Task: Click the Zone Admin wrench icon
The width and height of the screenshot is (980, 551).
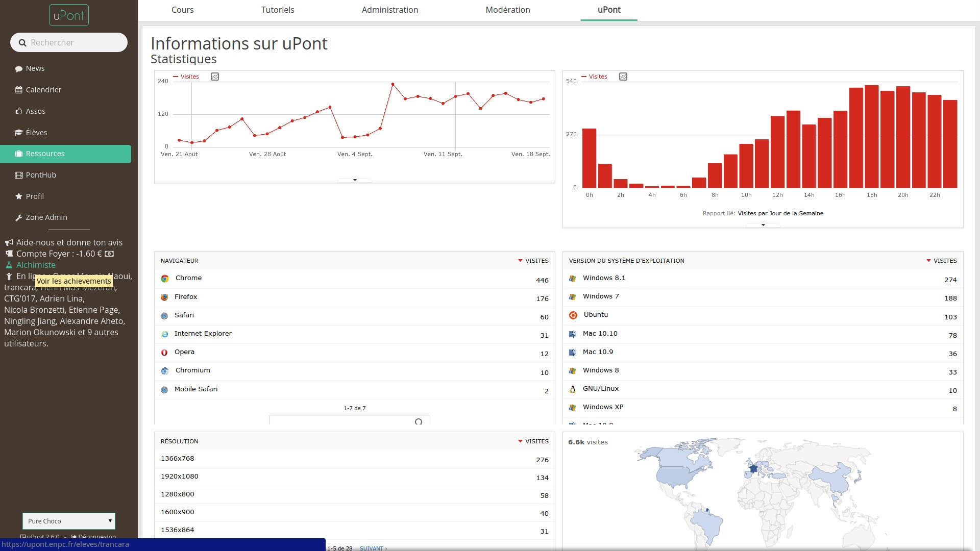Action: click(x=19, y=218)
